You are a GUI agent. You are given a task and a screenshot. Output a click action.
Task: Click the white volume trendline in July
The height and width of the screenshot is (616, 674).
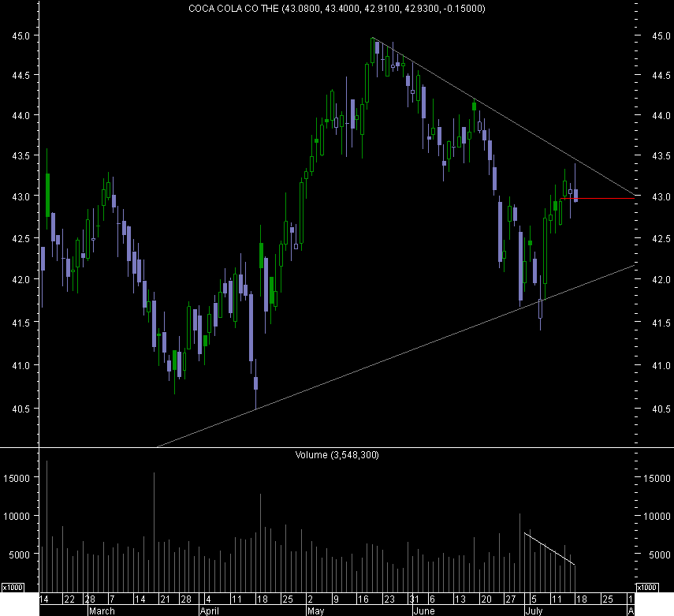tap(549, 549)
